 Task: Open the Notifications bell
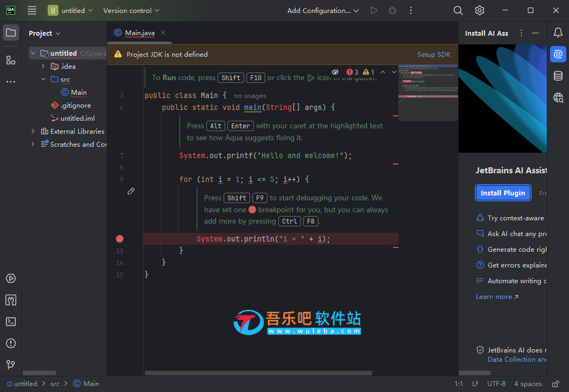558,32
